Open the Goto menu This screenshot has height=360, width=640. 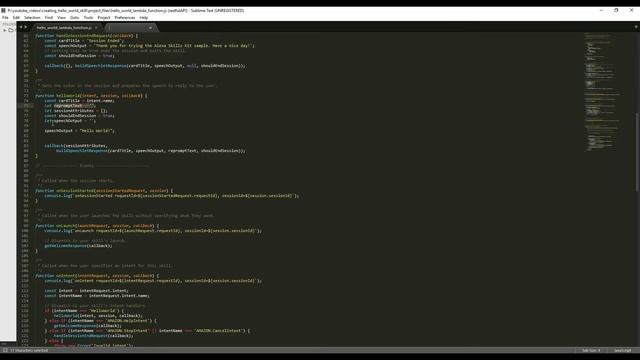pos(75,18)
